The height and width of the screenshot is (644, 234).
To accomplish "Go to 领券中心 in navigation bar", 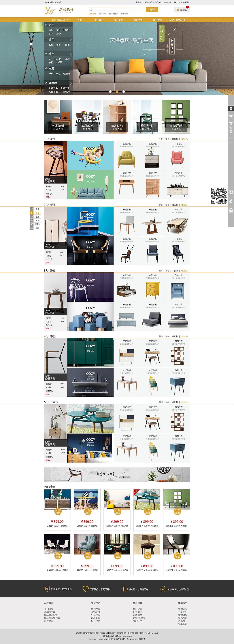I will coord(157,20).
